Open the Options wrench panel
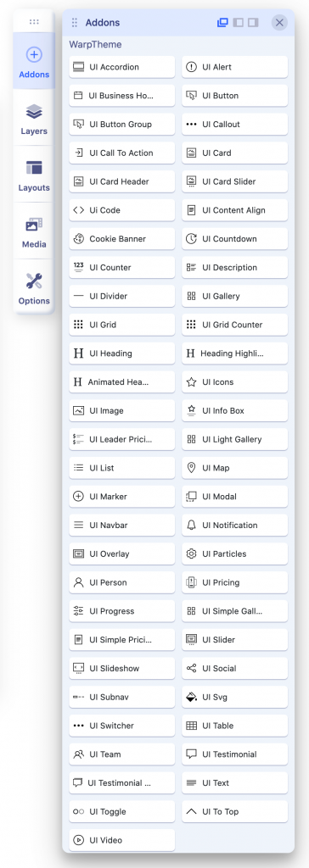The height and width of the screenshot is (868, 309). (34, 288)
